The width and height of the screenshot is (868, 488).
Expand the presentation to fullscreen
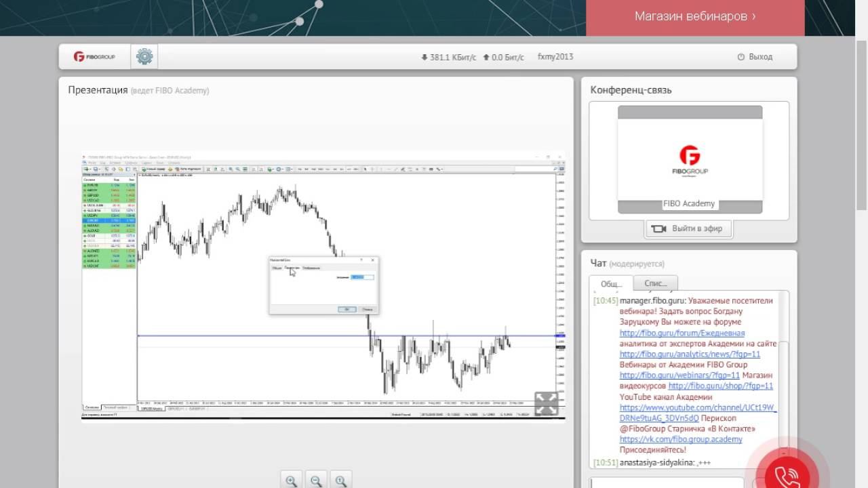(x=546, y=403)
